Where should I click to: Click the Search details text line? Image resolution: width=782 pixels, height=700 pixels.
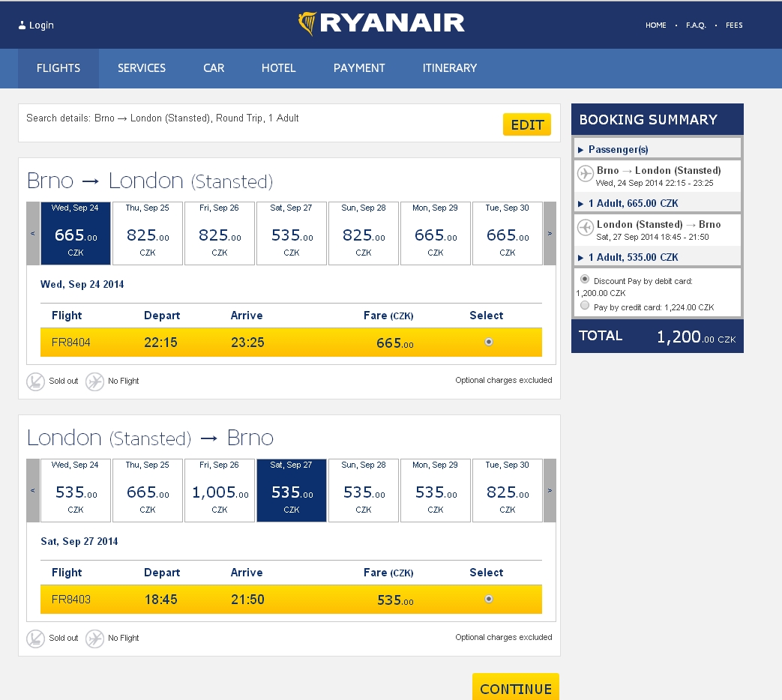[x=163, y=118]
